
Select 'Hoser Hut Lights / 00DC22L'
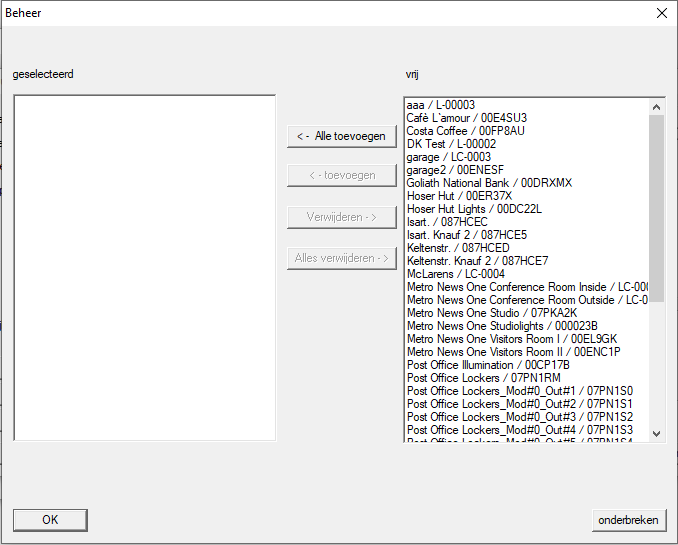473,209
